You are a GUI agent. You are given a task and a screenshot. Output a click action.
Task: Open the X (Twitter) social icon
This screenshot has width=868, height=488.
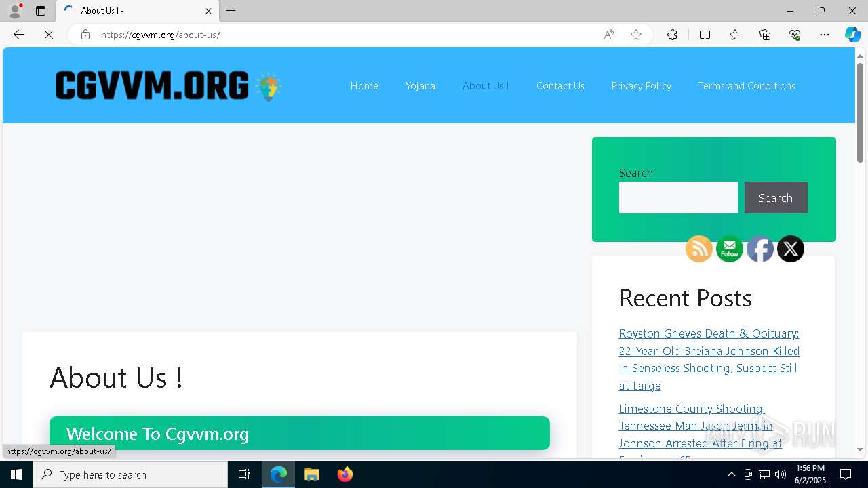791,249
